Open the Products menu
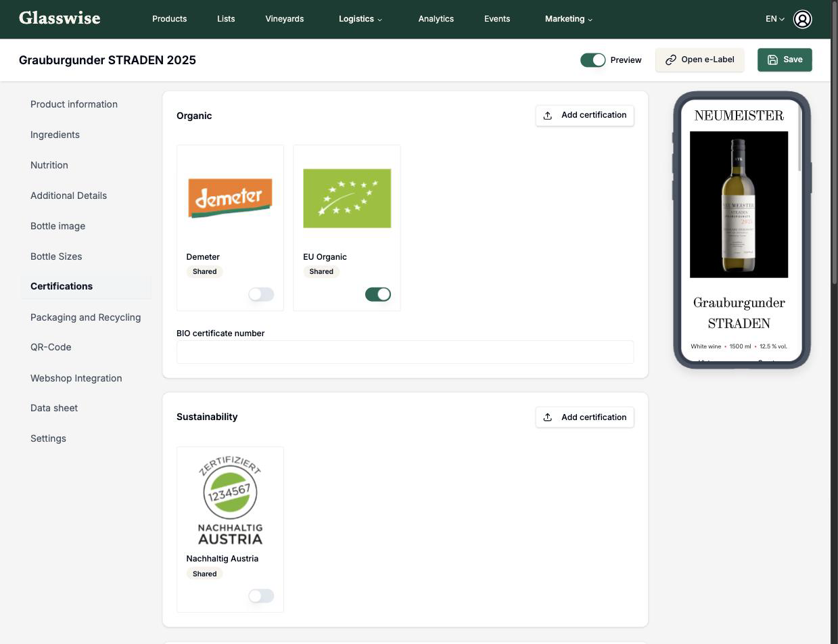 click(x=169, y=19)
